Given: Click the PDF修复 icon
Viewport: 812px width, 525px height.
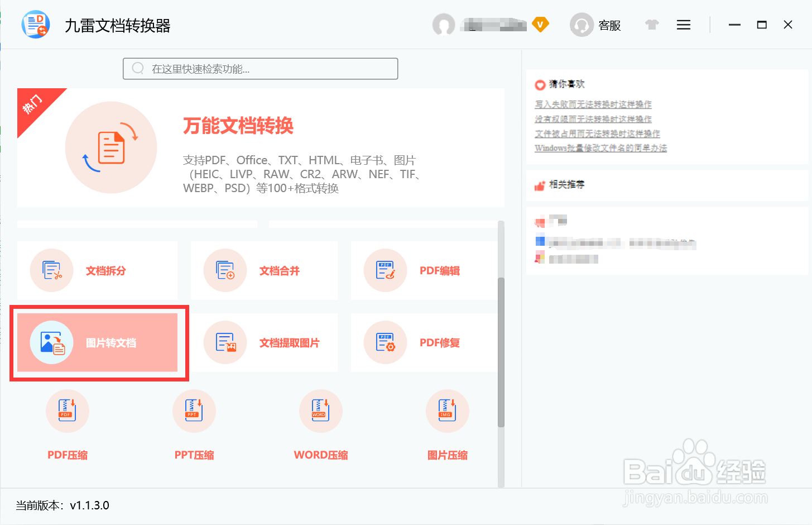Looking at the screenshot, I should (386, 342).
